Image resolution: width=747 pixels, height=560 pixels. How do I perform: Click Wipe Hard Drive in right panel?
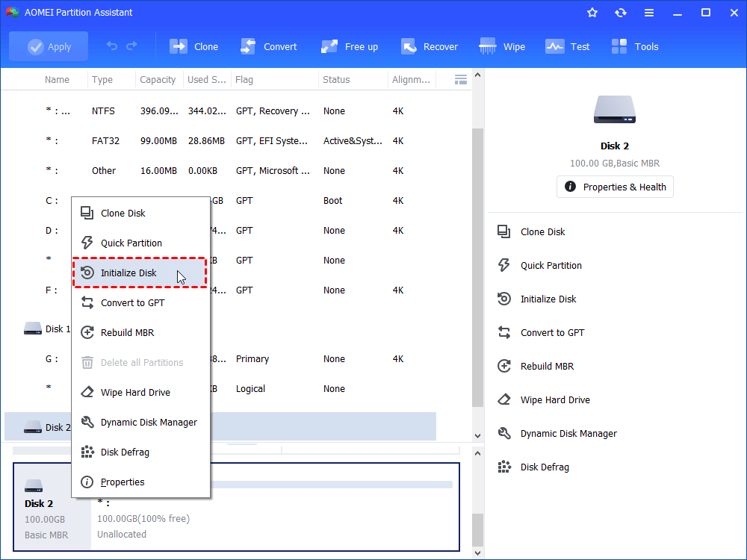click(x=554, y=400)
